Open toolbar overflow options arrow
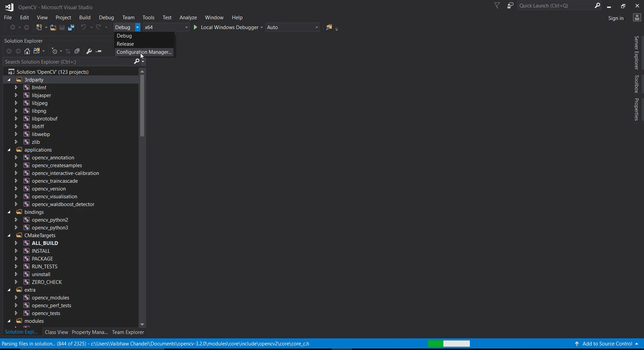 [337, 29]
